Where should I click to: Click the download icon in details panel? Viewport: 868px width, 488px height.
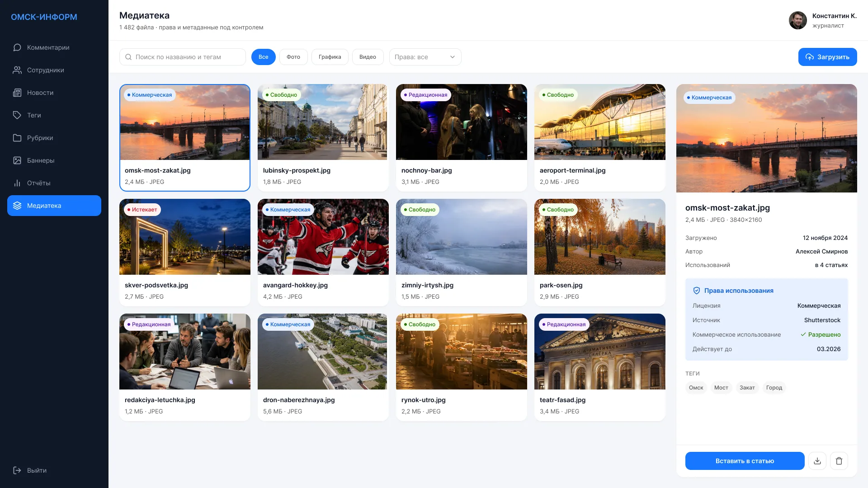(x=817, y=461)
